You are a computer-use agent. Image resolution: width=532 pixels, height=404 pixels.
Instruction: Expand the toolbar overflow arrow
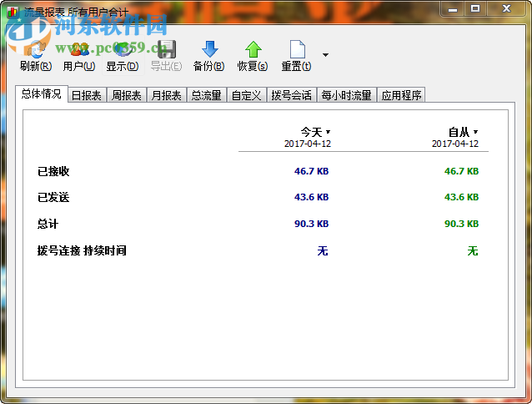click(x=325, y=54)
